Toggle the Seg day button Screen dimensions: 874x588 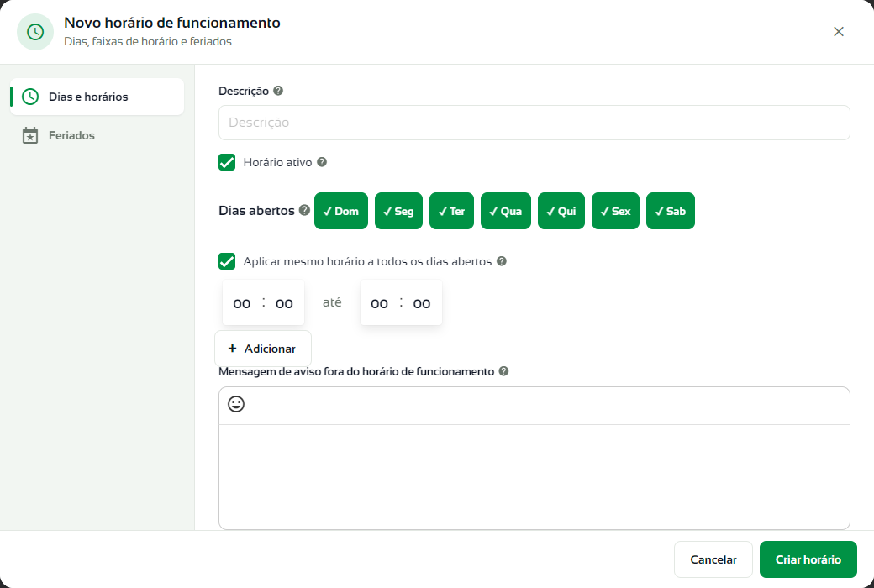(398, 211)
